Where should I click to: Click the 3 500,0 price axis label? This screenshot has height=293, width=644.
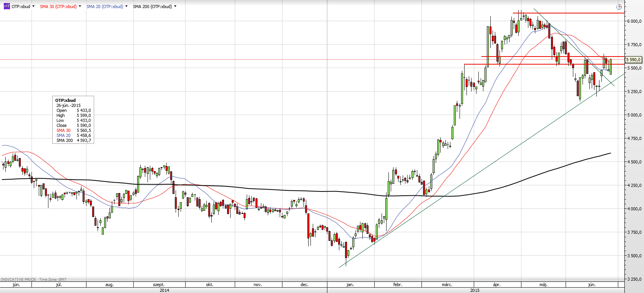(x=634, y=256)
